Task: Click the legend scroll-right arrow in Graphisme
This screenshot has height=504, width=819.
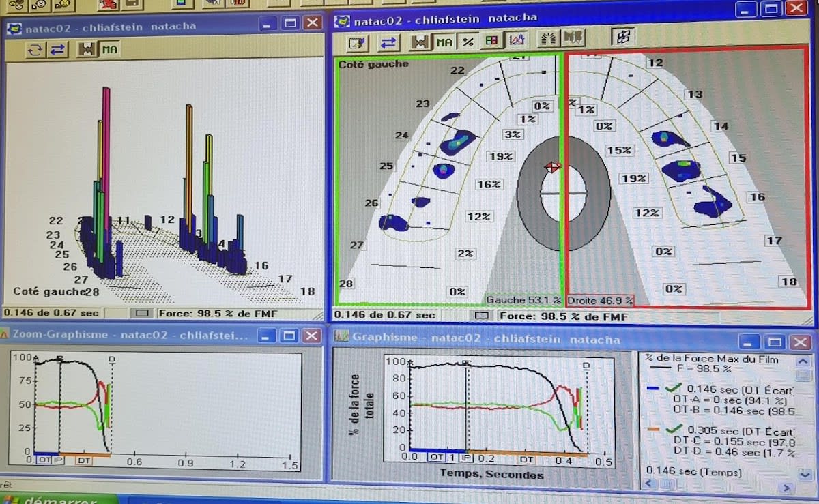Action: pos(787,487)
